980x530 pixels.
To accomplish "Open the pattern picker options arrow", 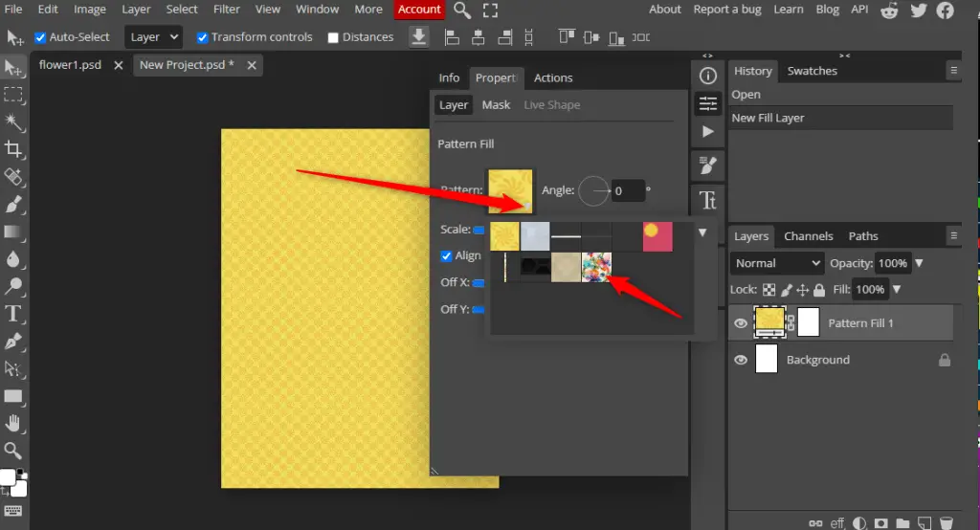I will click(702, 232).
